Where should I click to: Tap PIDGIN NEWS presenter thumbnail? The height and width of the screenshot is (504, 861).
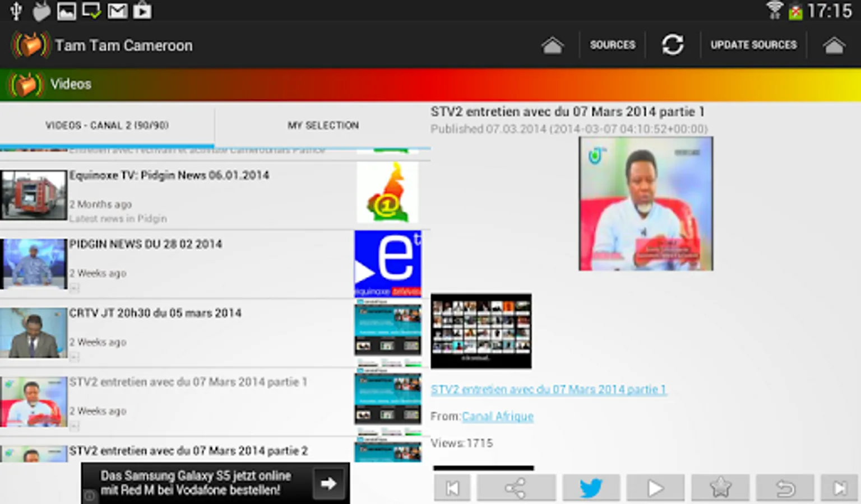click(x=34, y=264)
